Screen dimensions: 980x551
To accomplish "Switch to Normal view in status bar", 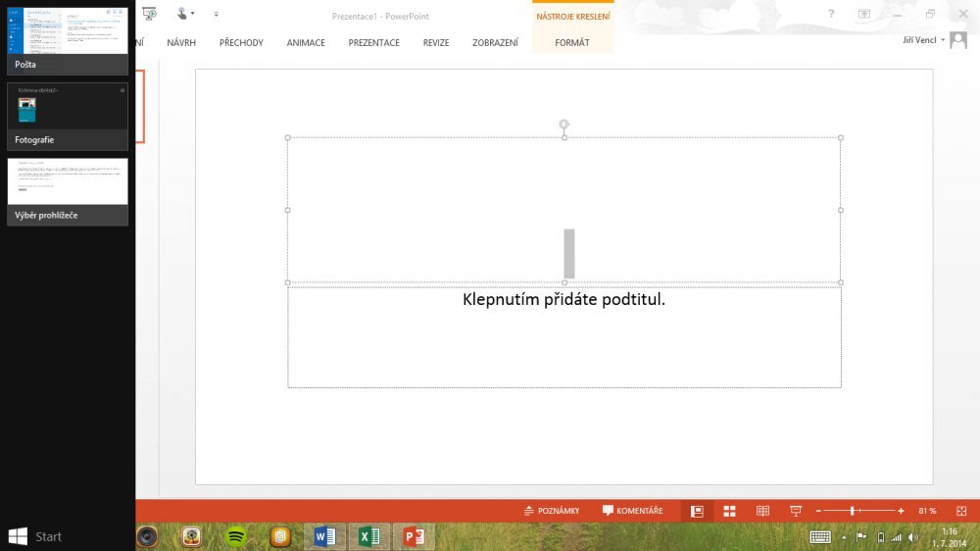I will (x=697, y=511).
